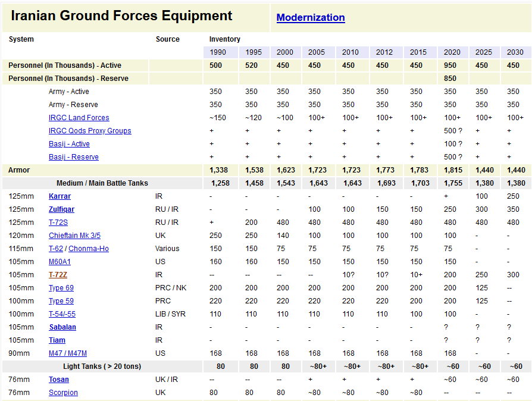
Task: Follow the Scorpion light tank link
Action: [x=63, y=393]
